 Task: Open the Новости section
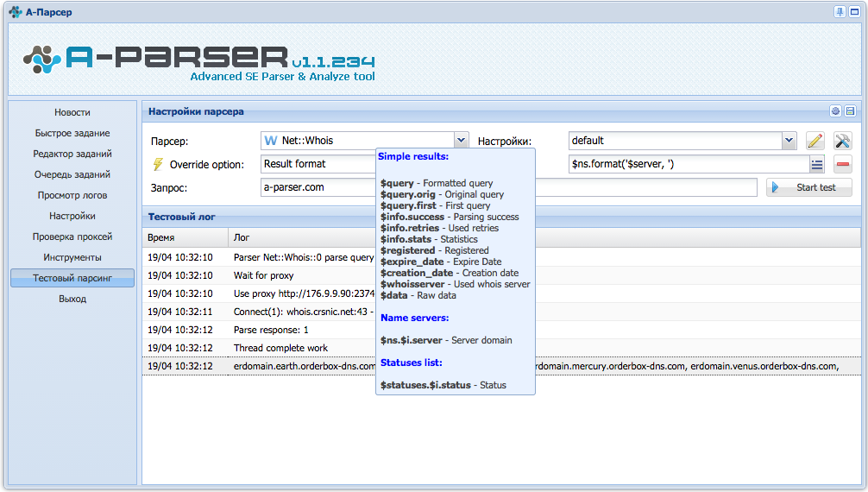[x=72, y=112]
